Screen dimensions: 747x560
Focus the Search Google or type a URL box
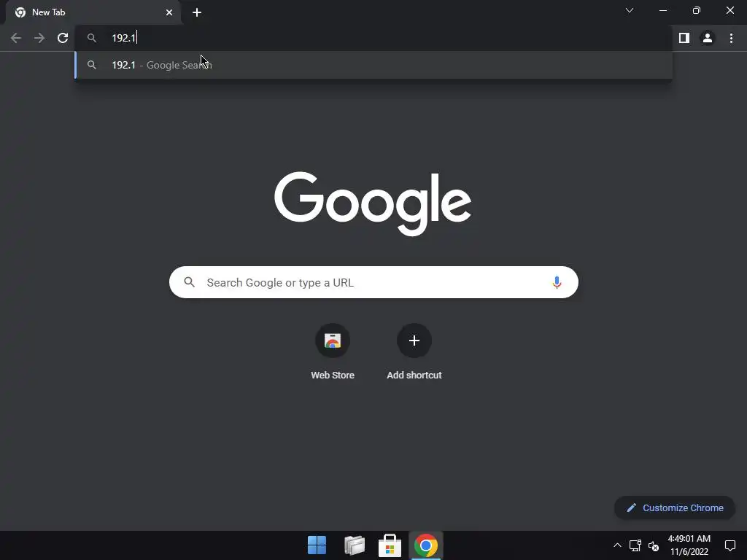coord(373,282)
